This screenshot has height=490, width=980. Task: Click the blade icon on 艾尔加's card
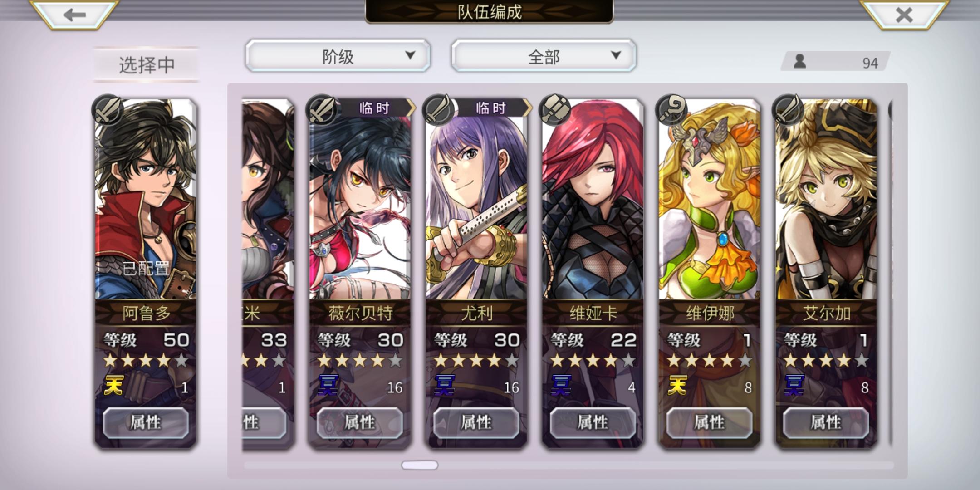(788, 110)
